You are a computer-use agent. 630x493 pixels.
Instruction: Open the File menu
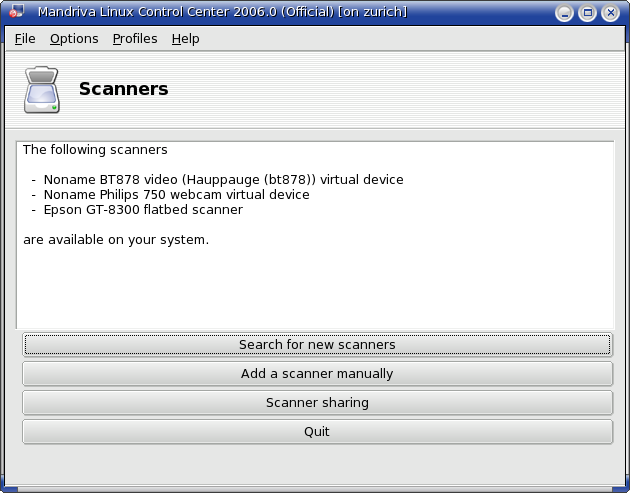point(25,39)
